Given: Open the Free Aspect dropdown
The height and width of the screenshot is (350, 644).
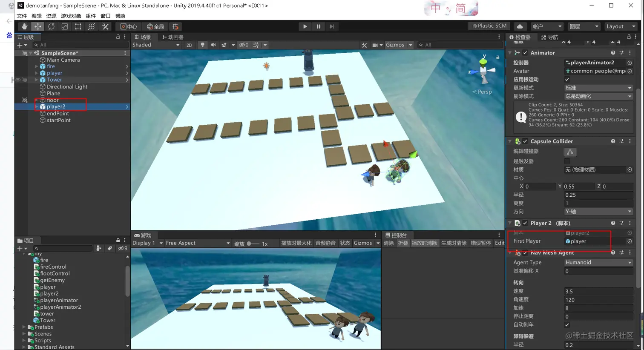Looking at the screenshot, I should 198,243.
